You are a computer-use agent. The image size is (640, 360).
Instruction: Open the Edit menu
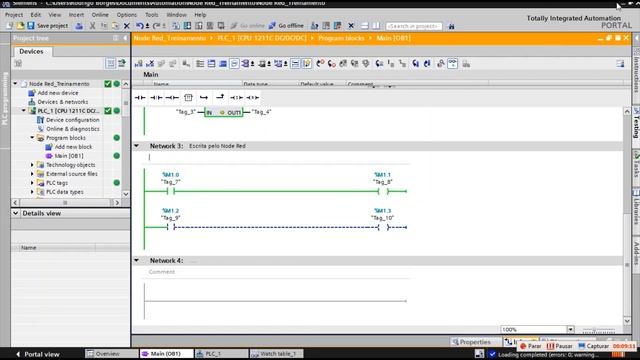[36, 15]
